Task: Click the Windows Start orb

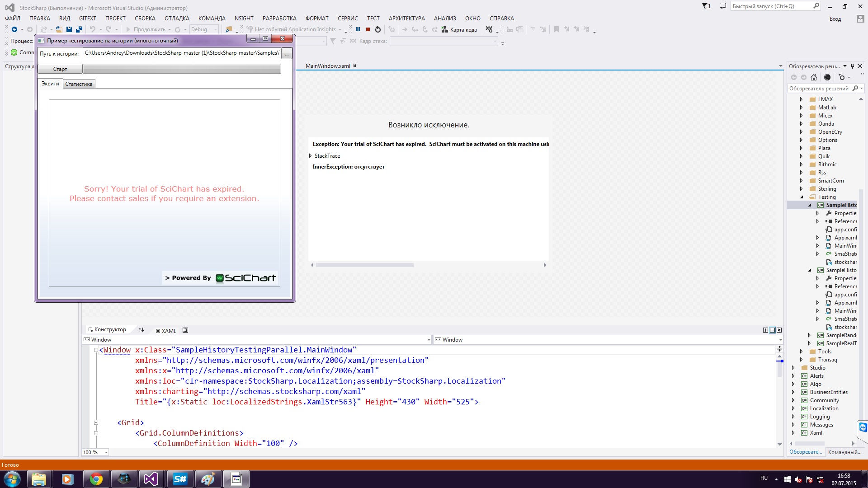Action: tap(12, 479)
